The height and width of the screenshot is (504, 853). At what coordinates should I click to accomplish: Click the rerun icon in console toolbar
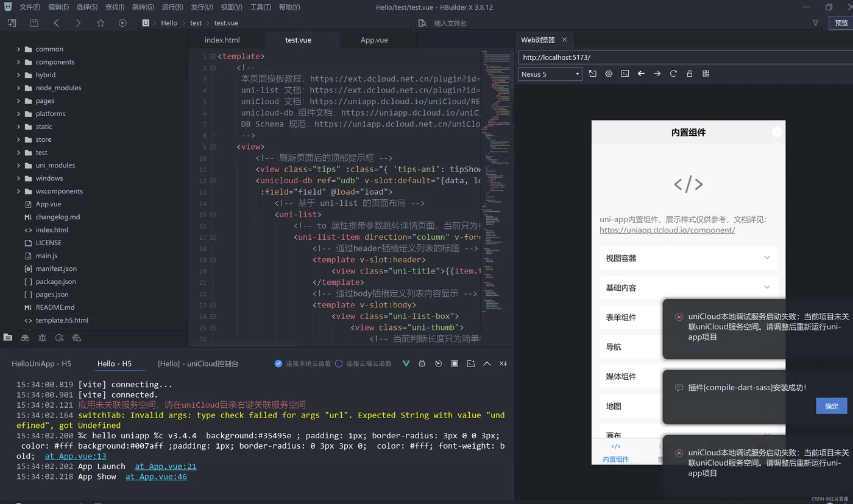point(439,363)
